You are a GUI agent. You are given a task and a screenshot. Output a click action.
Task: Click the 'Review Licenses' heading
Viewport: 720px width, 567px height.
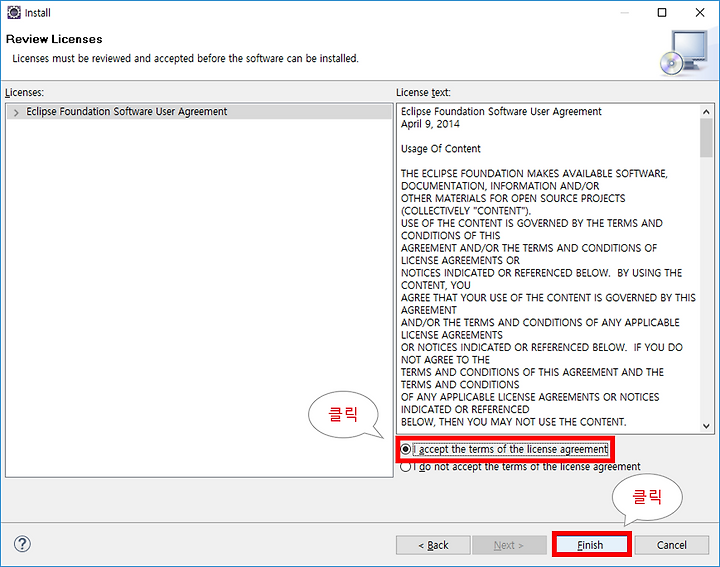(54, 39)
